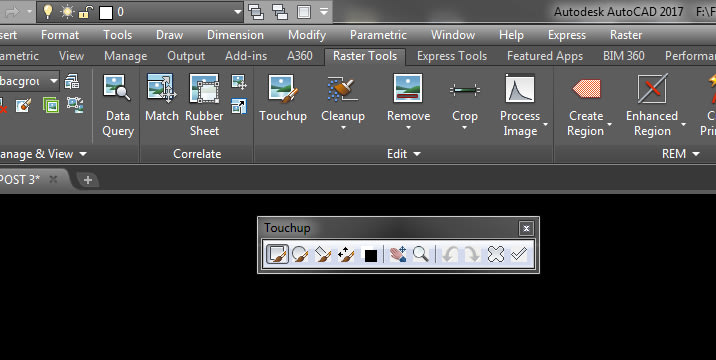Expand the Process Image dropdown arrow
The width and height of the screenshot is (716, 360).
(545, 124)
